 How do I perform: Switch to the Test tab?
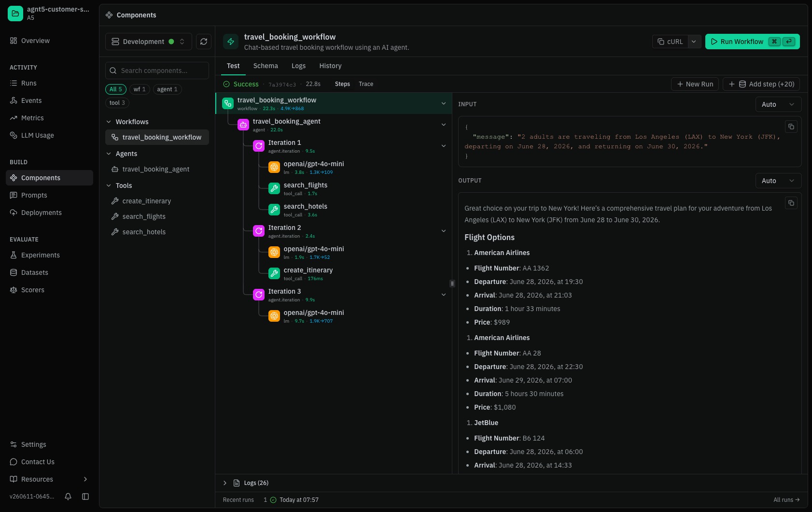coord(233,66)
